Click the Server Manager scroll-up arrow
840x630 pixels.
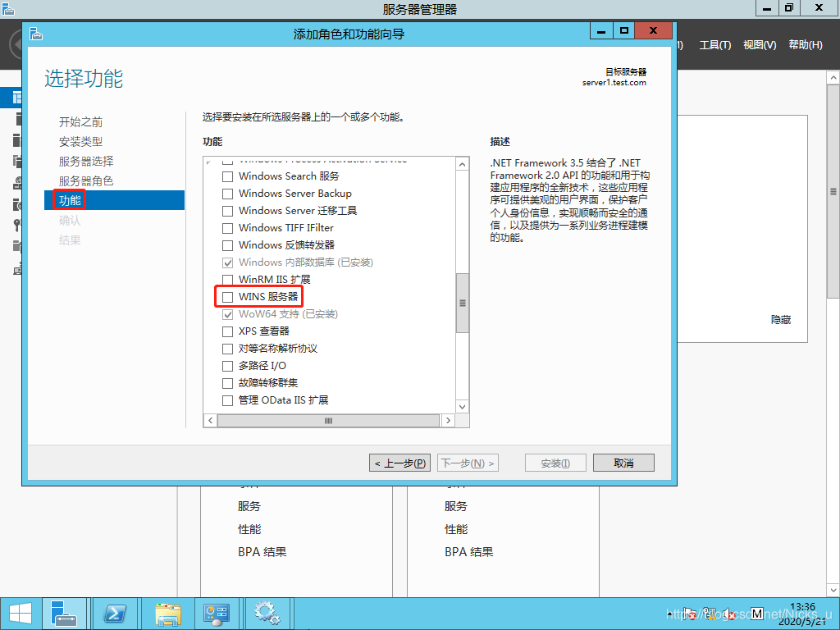coord(833,78)
